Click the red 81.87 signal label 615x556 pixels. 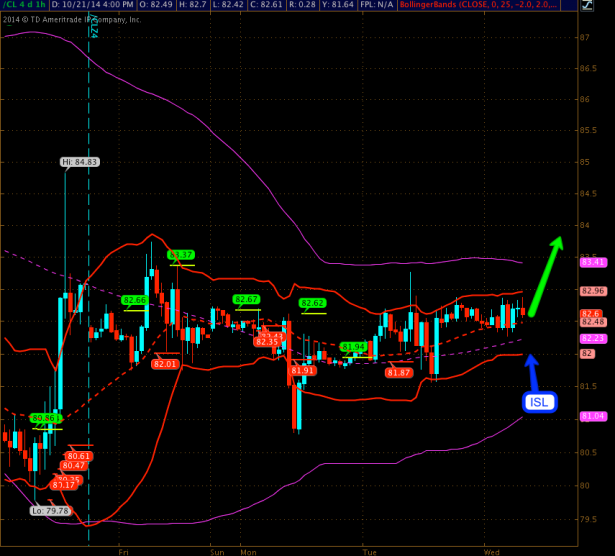click(x=399, y=372)
